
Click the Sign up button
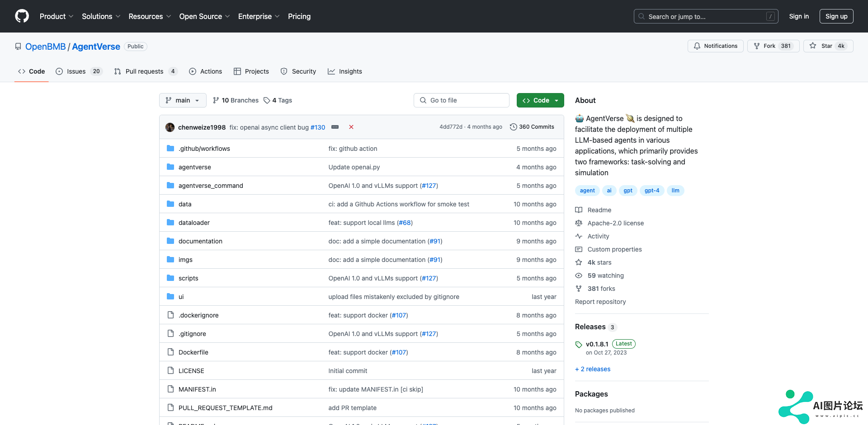(x=836, y=16)
